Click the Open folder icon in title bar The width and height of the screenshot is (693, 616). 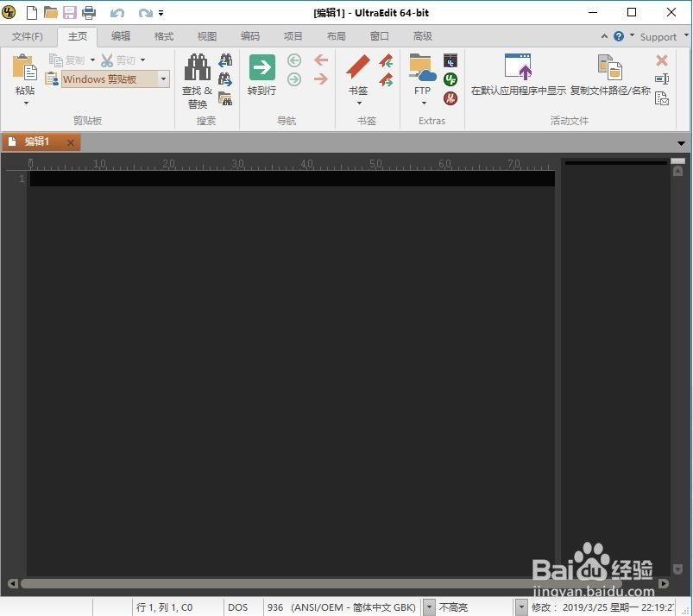51,12
